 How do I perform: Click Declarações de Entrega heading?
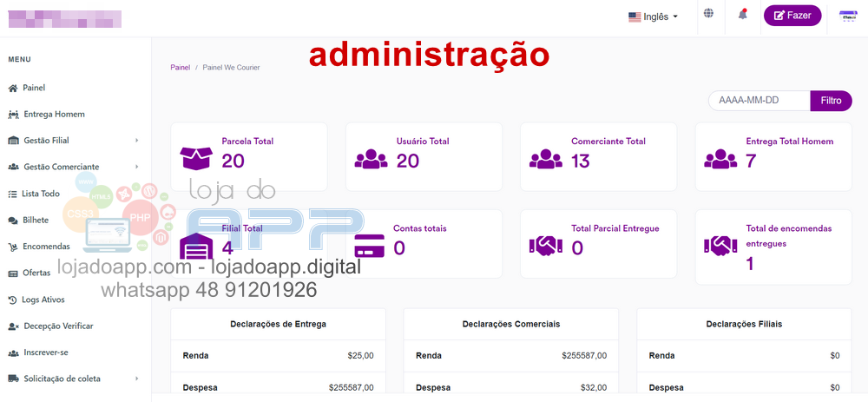(x=278, y=324)
